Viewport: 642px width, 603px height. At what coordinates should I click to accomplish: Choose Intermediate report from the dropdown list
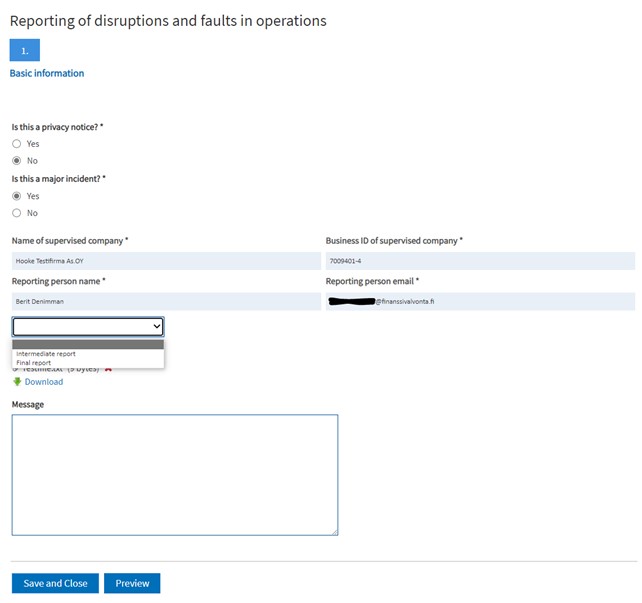[46, 354]
